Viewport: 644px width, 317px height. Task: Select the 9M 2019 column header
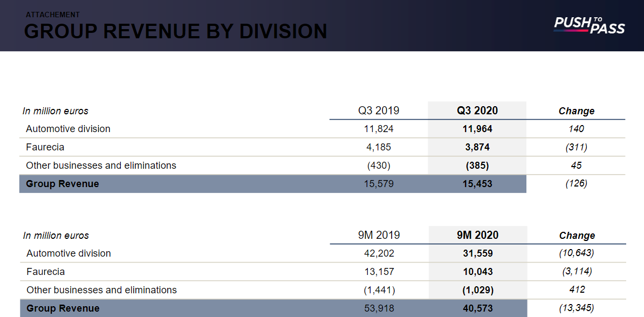point(379,235)
